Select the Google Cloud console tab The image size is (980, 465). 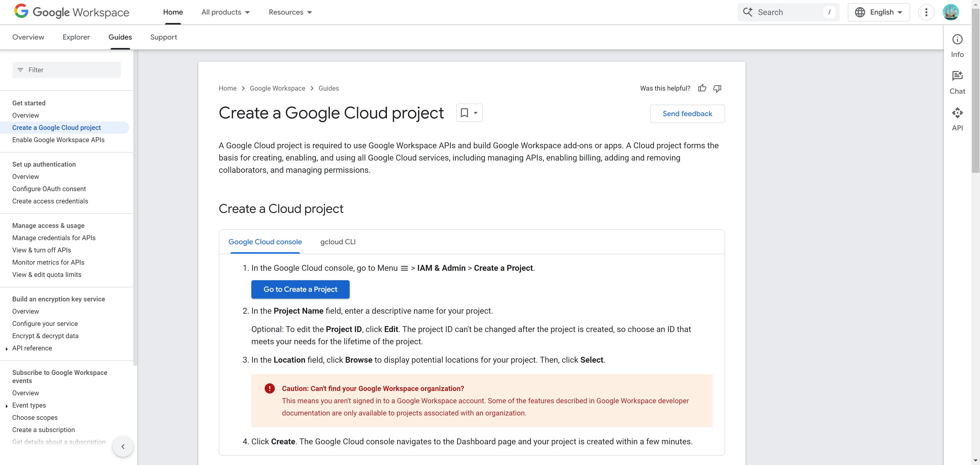(265, 242)
